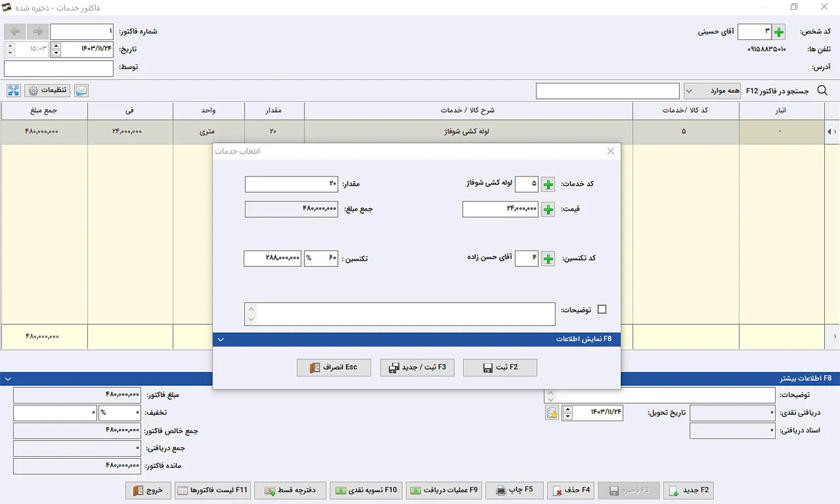Click the قیمت price field in the dialog
This screenshot has height=504, width=840.
[500, 209]
